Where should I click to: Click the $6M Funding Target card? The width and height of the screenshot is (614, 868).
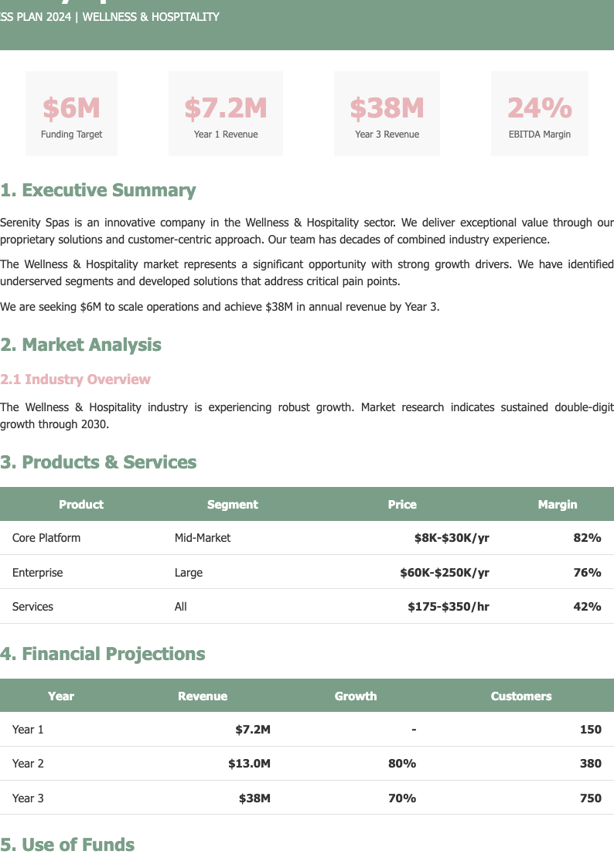coord(71,114)
